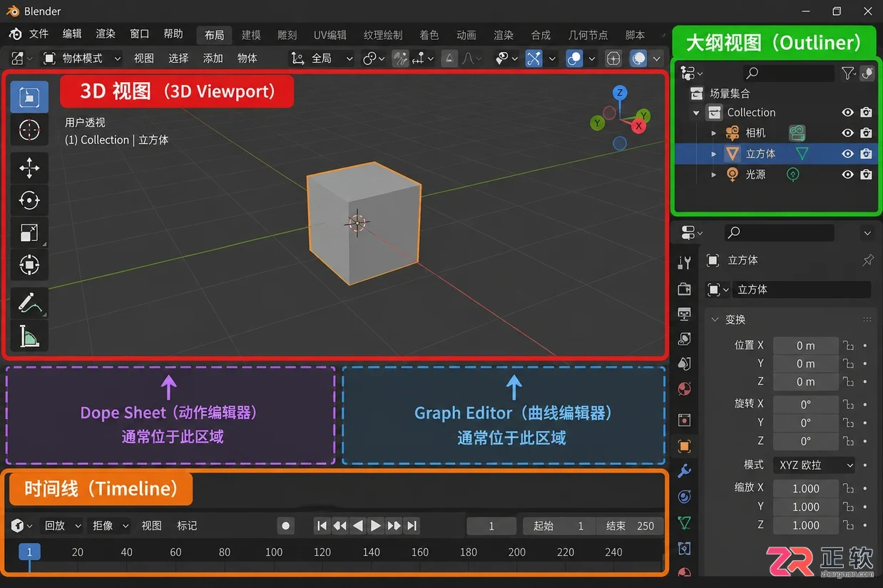Viewport: 883px width, 588px height.
Task: Click the 位置 X value field
Action: point(805,346)
